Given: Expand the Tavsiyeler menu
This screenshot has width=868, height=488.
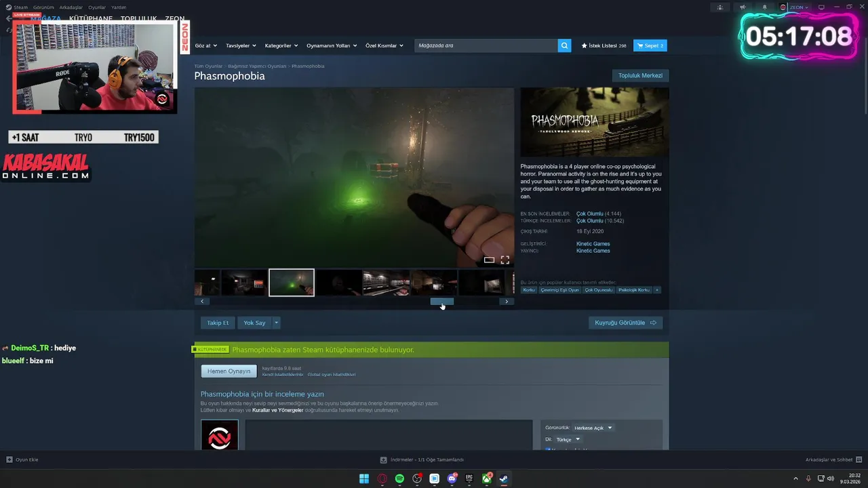Looking at the screenshot, I should pos(241,45).
